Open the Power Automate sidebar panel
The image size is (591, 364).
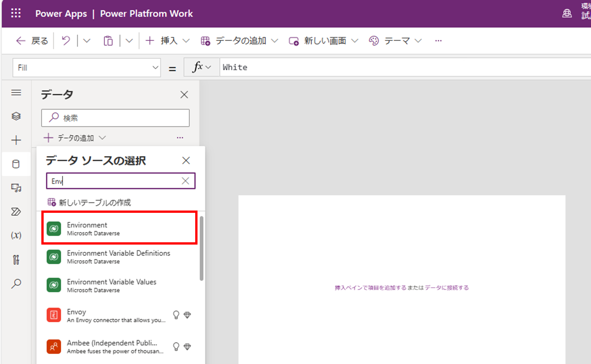pyautogui.click(x=16, y=212)
